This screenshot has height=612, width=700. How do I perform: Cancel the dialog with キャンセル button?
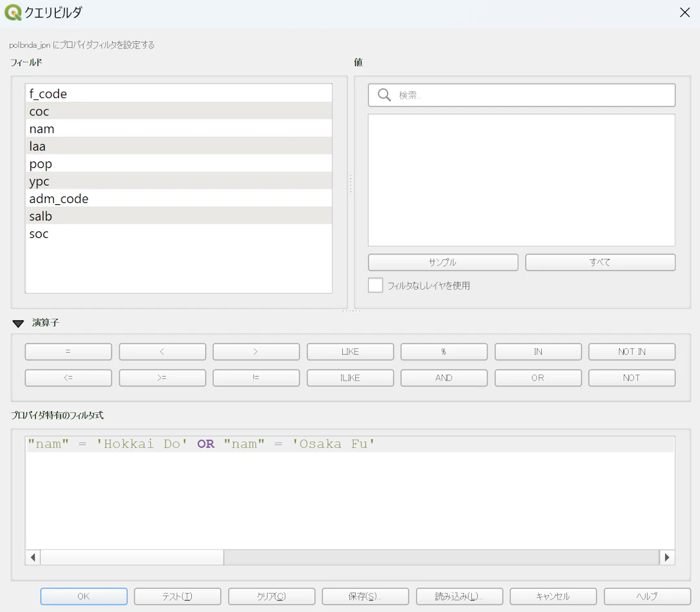[553, 596]
